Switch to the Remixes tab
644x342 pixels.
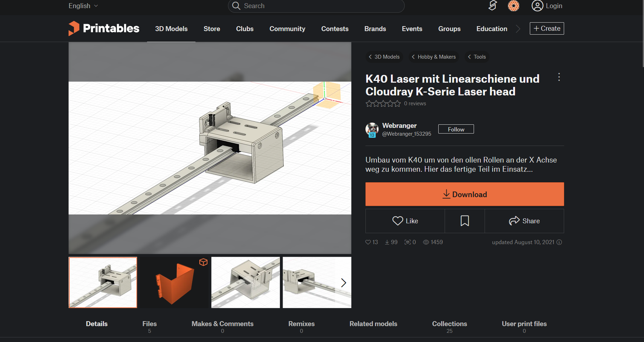click(301, 327)
